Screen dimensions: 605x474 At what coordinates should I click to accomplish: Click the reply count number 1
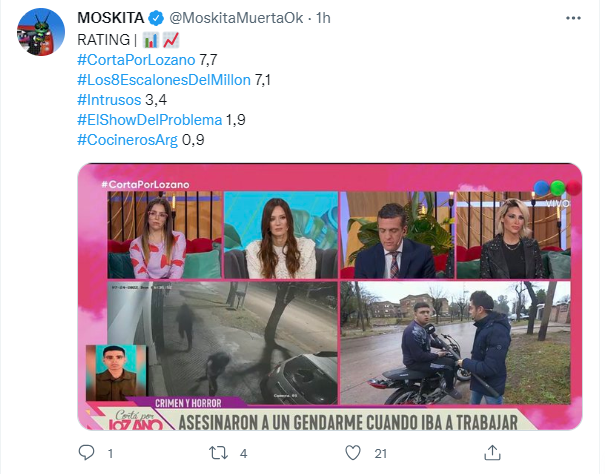coord(110,454)
